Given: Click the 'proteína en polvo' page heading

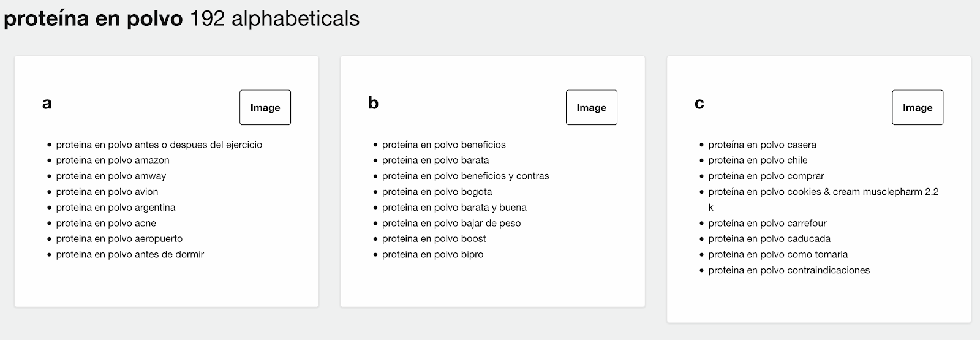Looking at the screenshot, I should [93, 18].
